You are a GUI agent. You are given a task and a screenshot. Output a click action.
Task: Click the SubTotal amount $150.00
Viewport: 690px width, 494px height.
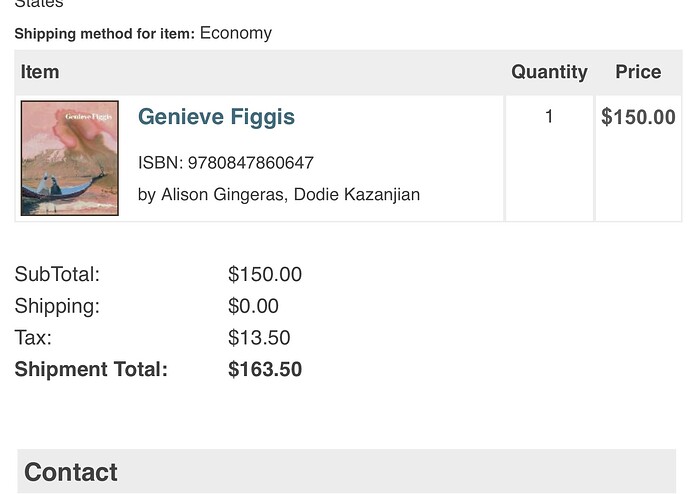click(x=265, y=274)
